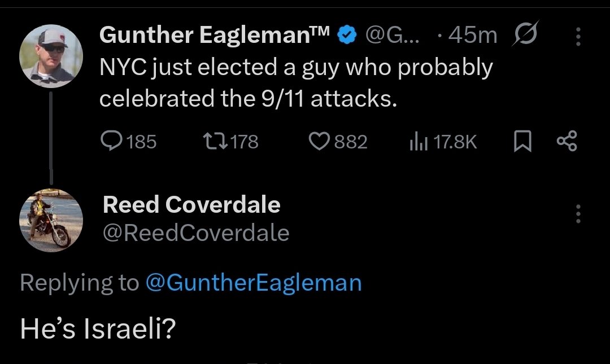Open Grok explain icon next to 45m
The height and width of the screenshot is (364, 610).
tap(525, 33)
